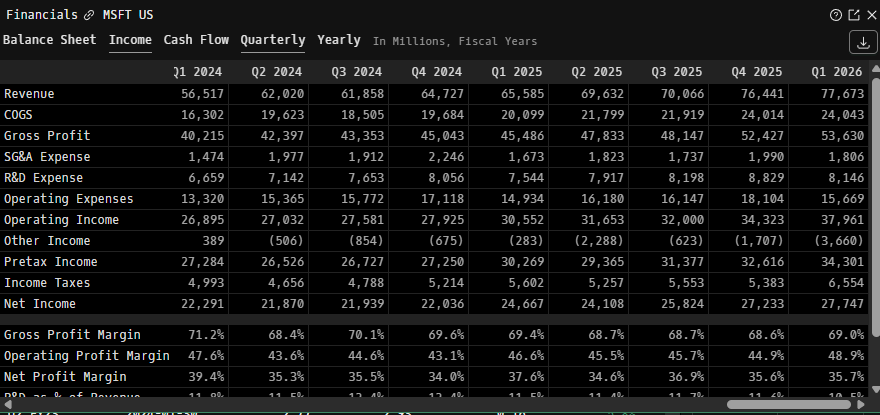Click the Q4 2024 column header
The height and width of the screenshot is (415, 880).
click(436, 72)
